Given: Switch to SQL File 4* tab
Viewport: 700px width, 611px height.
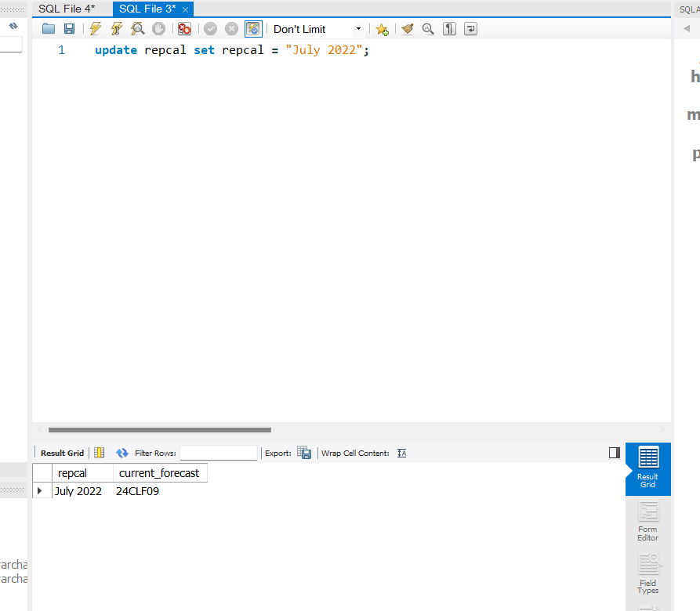Looking at the screenshot, I should tap(67, 9).
